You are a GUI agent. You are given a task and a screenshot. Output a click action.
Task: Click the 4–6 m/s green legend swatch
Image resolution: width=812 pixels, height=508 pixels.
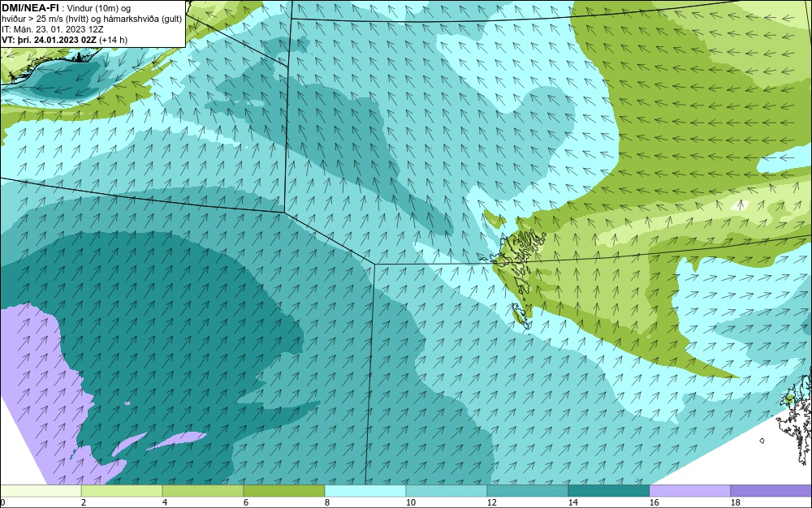click(203, 490)
